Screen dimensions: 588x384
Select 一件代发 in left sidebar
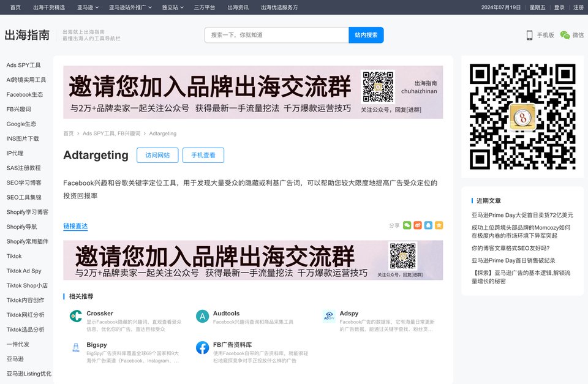click(x=18, y=344)
